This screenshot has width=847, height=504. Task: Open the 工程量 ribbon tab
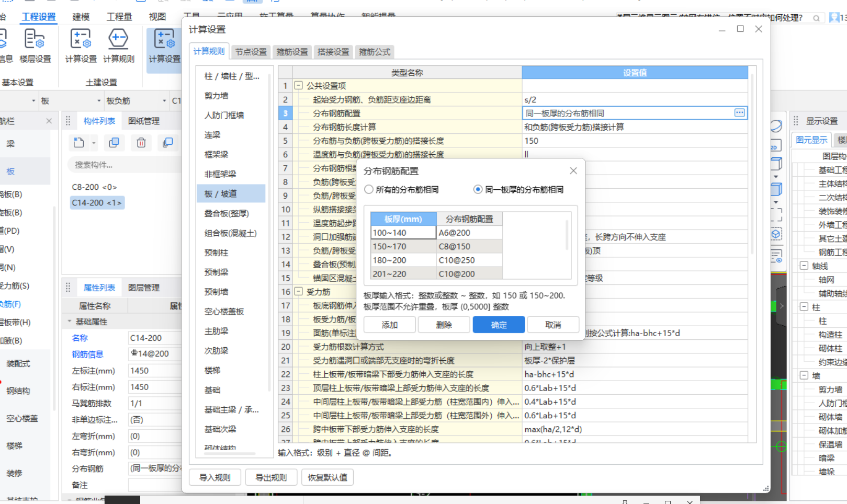click(119, 17)
